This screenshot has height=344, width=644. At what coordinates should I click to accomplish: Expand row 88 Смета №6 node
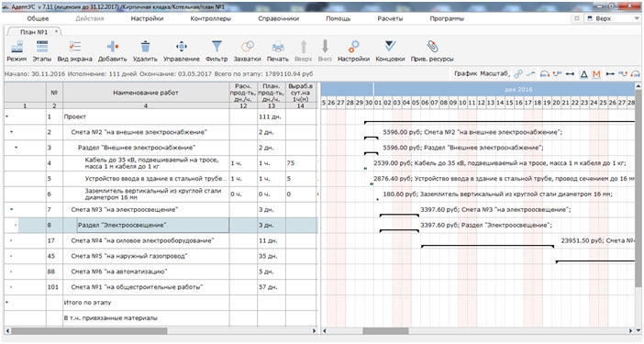coord(11,272)
